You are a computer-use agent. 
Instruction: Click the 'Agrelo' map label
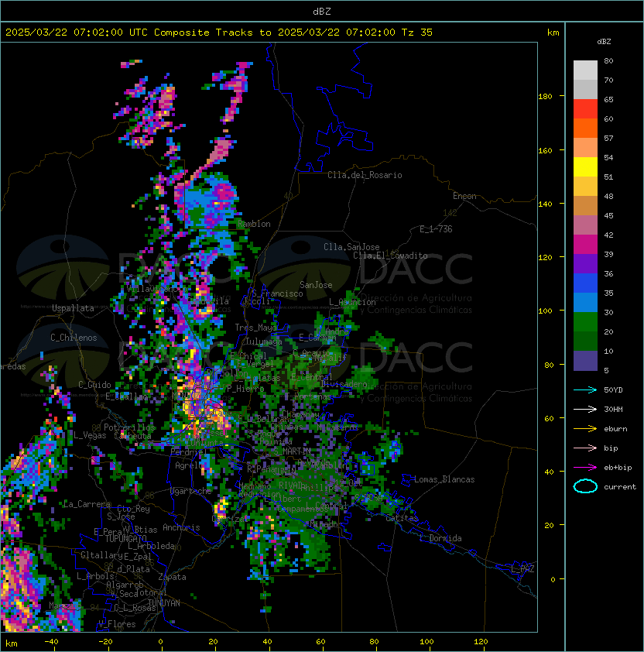189,465
